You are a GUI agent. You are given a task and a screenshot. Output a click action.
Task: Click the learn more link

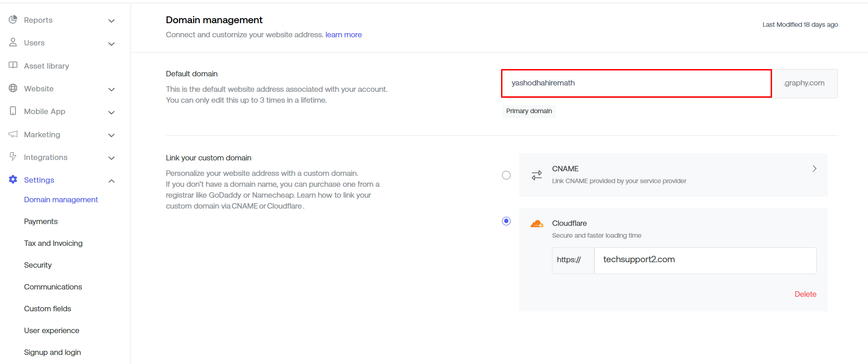pyautogui.click(x=343, y=35)
